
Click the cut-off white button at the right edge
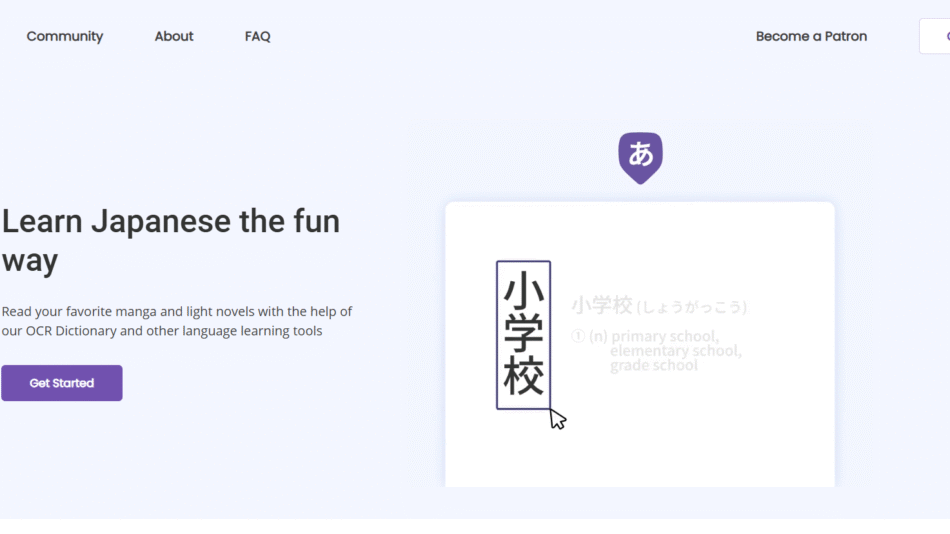tap(935, 36)
